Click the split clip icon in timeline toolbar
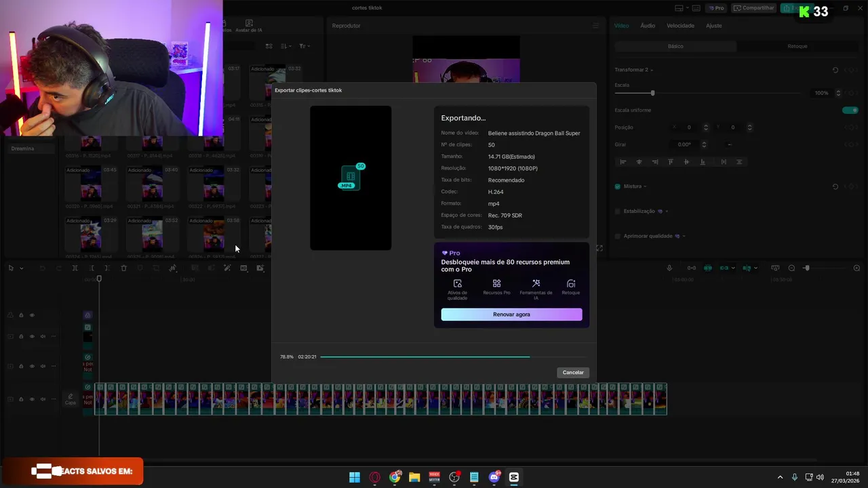 click(75, 268)
